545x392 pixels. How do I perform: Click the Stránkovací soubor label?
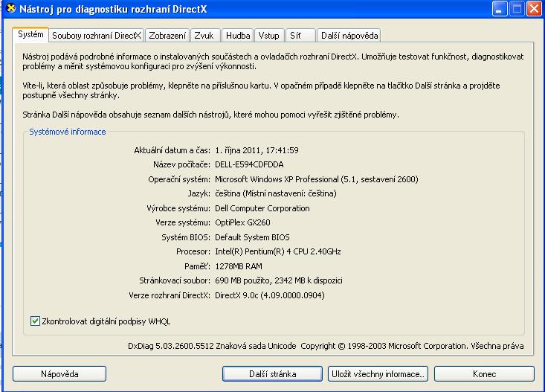175,280
